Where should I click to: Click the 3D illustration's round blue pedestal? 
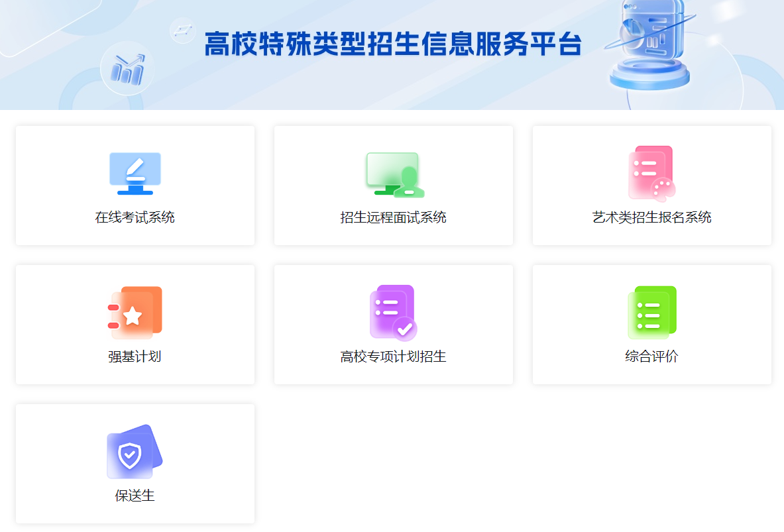tap(649, 78)
